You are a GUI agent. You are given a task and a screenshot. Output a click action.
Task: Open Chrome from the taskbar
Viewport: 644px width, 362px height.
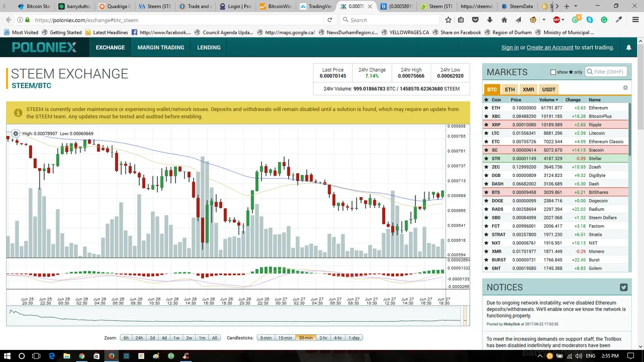click(82, 356)
